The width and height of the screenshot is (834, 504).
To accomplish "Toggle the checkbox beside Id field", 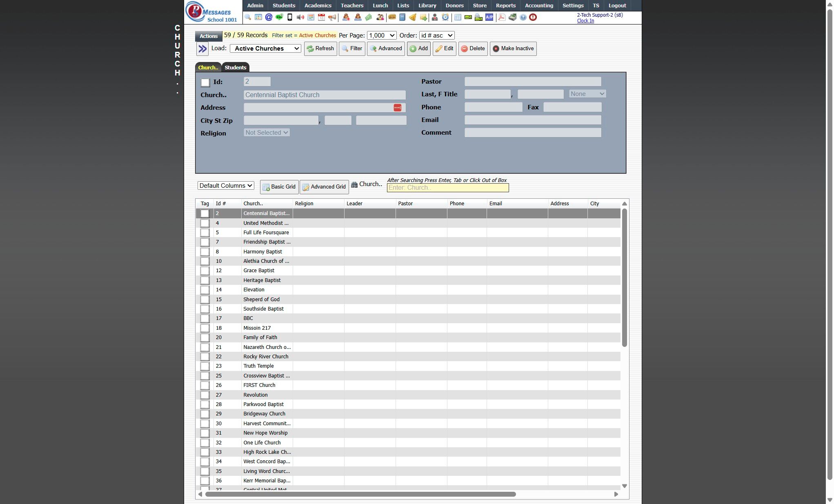I will [x=205, y=82].
